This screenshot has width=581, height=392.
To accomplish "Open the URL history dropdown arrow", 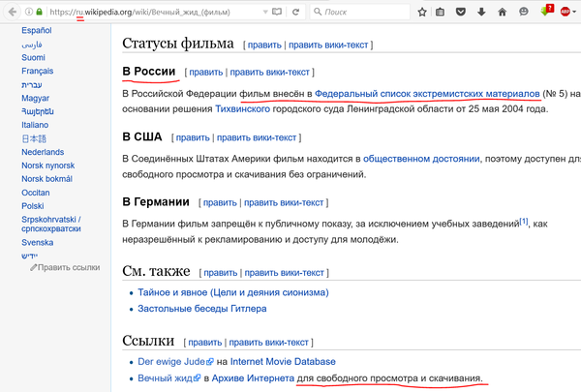I will click(x=265, y=12).
